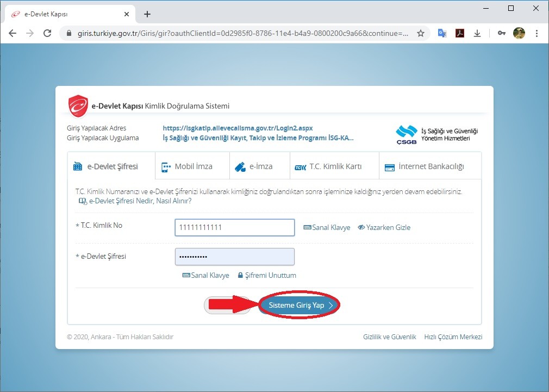
Task: Switch to the İnternet Bankacılığı tab
Action: [x=431, y=166]
